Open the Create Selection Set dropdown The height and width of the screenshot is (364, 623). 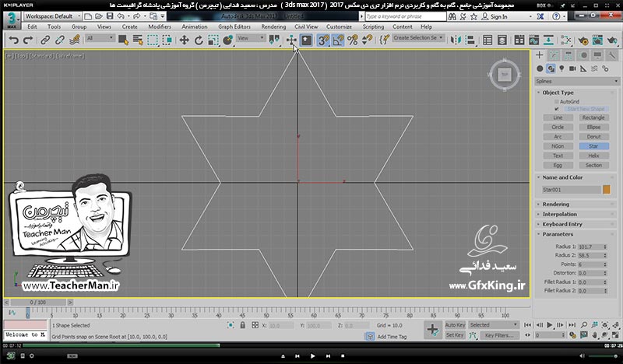pyautogui.click(x=418, y=37)
